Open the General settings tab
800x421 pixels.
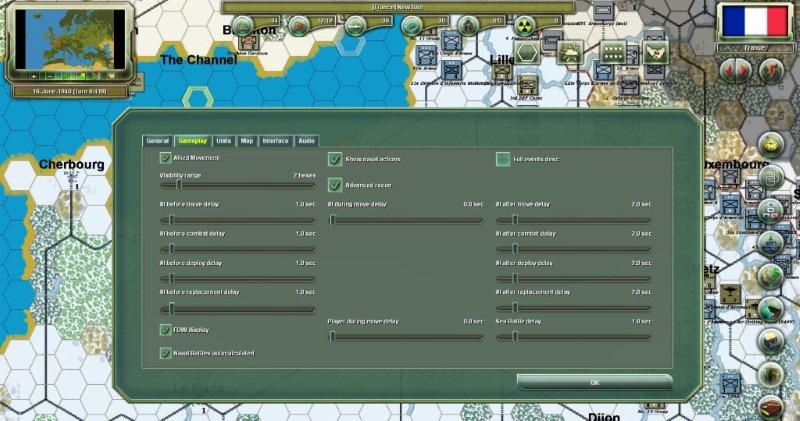click(x=157, y=141)
